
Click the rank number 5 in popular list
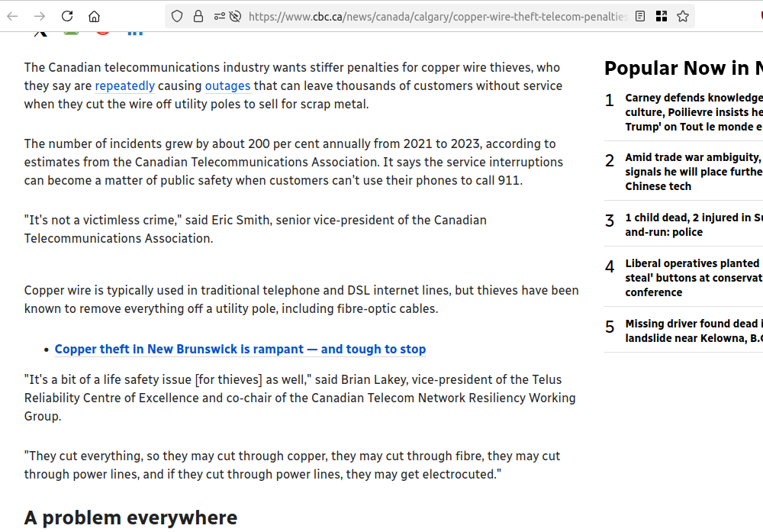pos(609,327)
